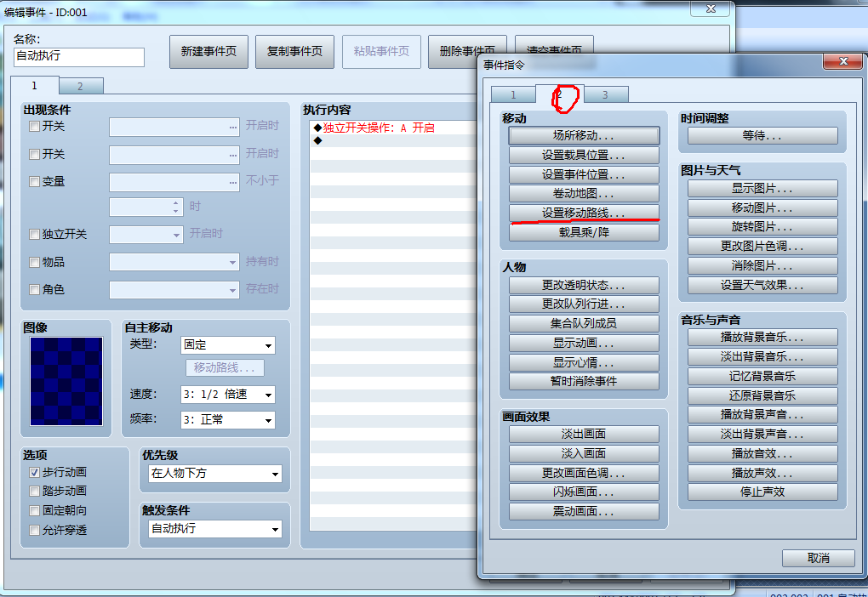Screen dimensions: 868x597
Task: Uncheck the 步行动画 option
Action: 34,473
